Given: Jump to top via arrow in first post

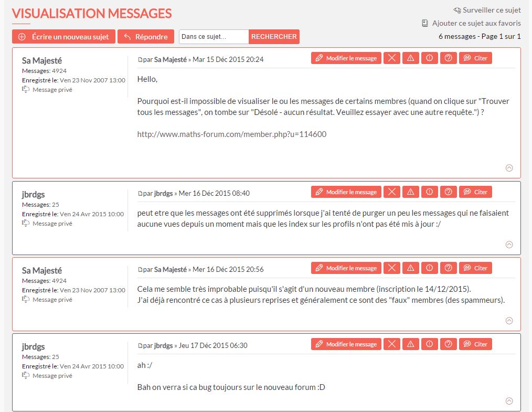Looking at the screenshot, I should point(509,168).
